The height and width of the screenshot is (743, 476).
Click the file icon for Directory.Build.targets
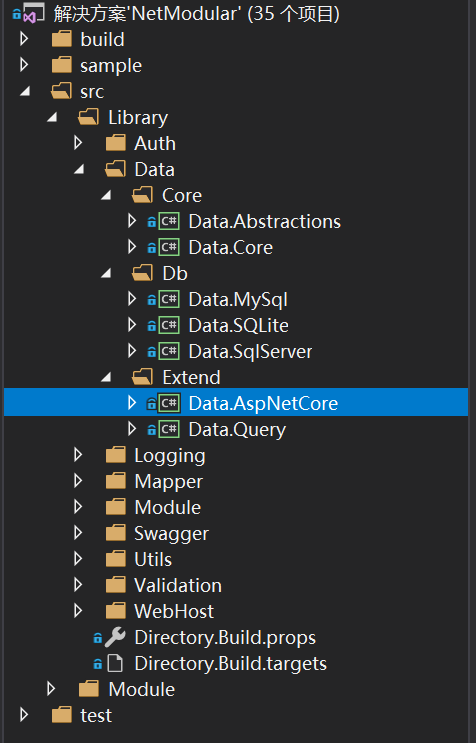115,663
